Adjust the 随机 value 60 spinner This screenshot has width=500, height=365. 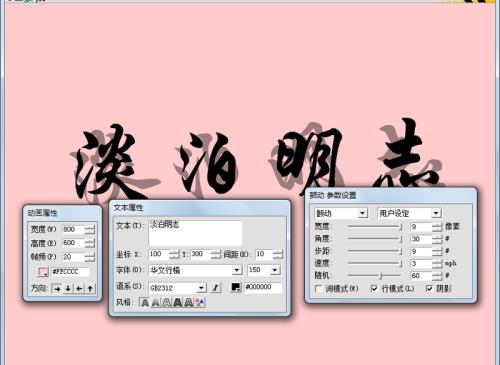click(437, 276)
